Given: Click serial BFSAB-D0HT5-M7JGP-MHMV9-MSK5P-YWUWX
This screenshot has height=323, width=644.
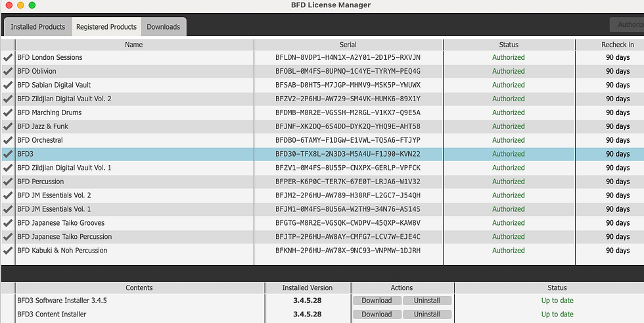Looking at the screenshot, I should [x=348, y=85].
